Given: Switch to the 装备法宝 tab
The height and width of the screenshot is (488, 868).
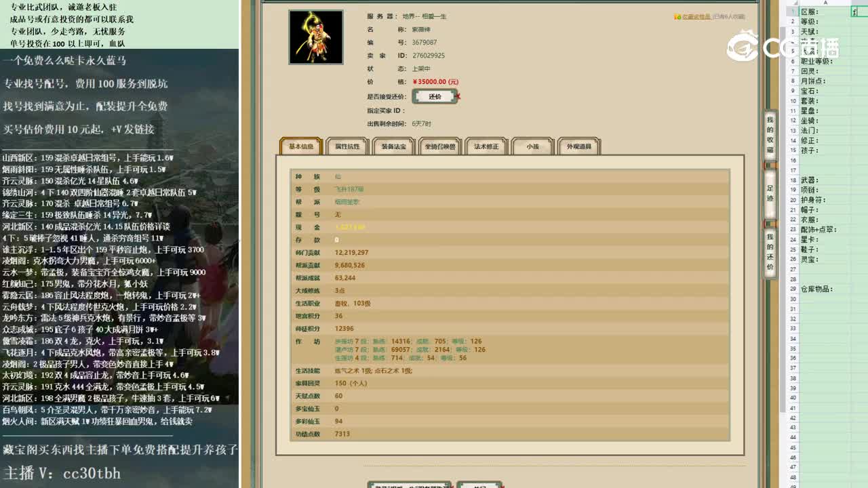Looking at the screenshot, I should click(393, 146).
